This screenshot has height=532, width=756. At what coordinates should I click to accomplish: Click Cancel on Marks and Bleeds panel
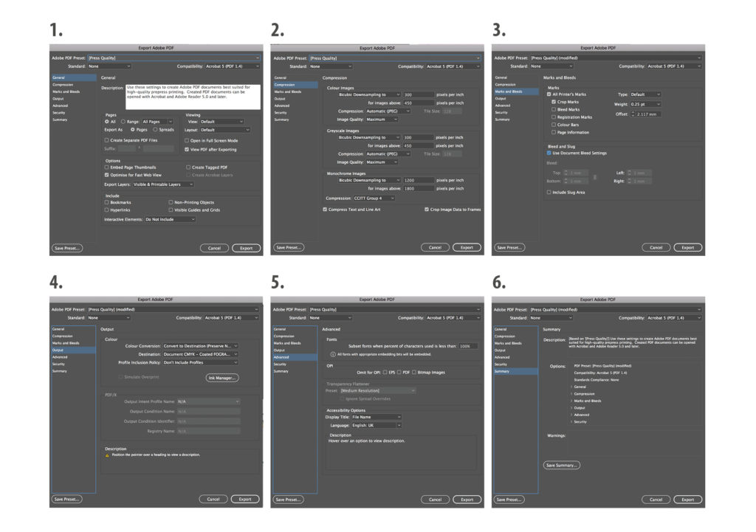coord(656,247)
